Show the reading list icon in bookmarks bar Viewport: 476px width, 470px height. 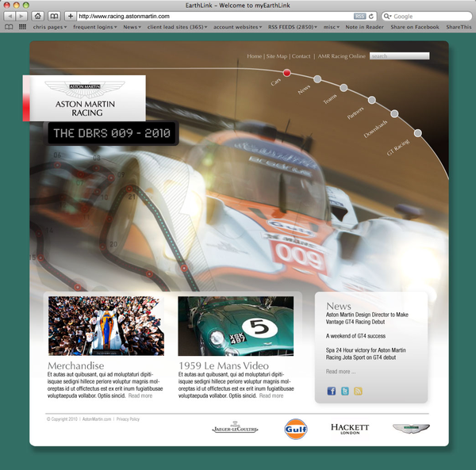[9, 27]
